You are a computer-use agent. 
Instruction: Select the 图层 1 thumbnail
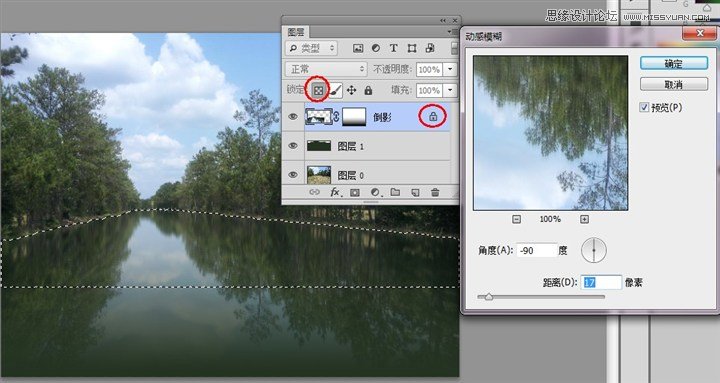click(319, 146)
